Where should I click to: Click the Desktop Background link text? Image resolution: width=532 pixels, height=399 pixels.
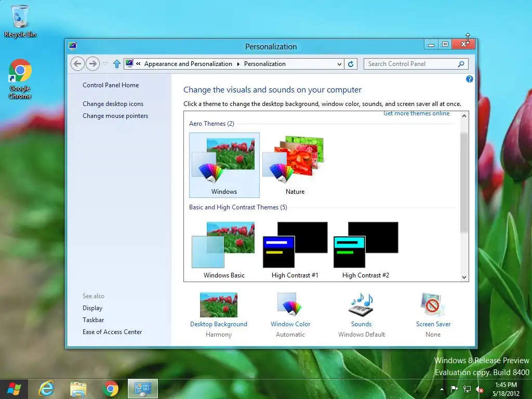[x=219, y=324]
